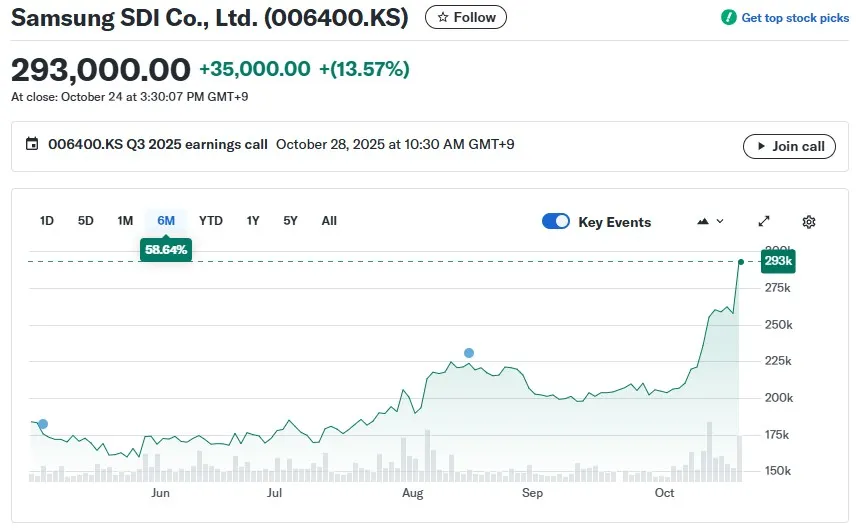Display All time price range
The image size is (856, 530).
pos(329,221)
